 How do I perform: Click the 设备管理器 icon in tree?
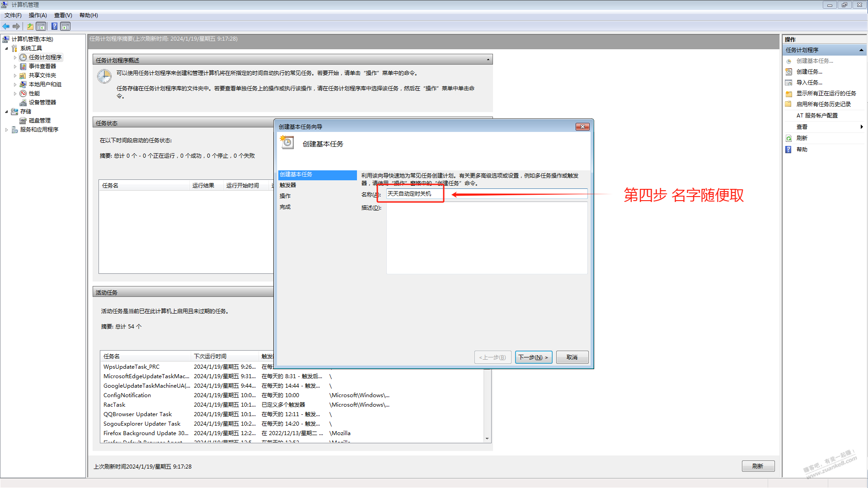point(23,103)
